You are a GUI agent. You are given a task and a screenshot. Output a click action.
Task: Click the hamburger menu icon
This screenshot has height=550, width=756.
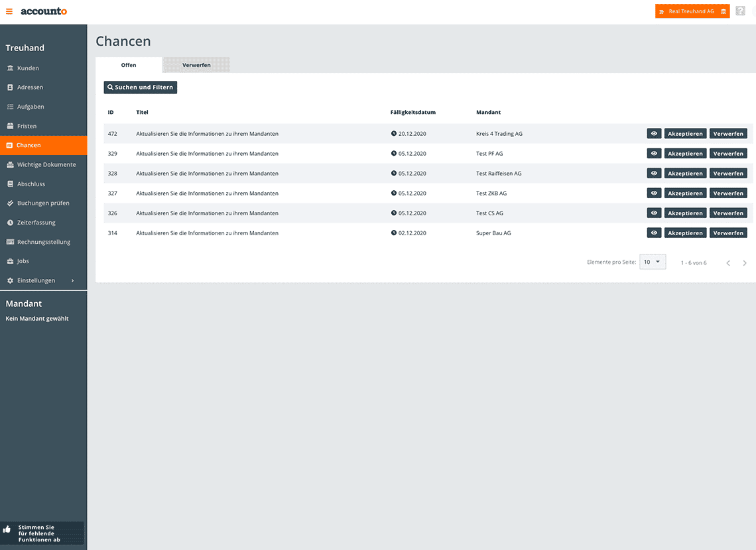coord(9,11)
